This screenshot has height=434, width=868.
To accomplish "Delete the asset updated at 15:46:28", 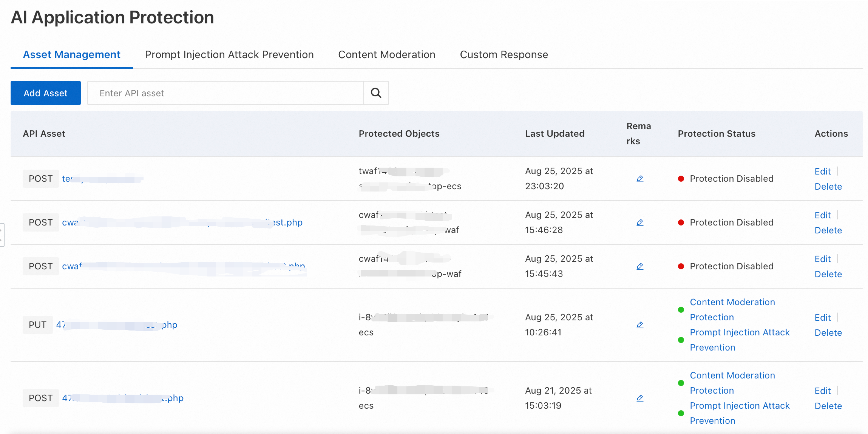I will [828, 230].
